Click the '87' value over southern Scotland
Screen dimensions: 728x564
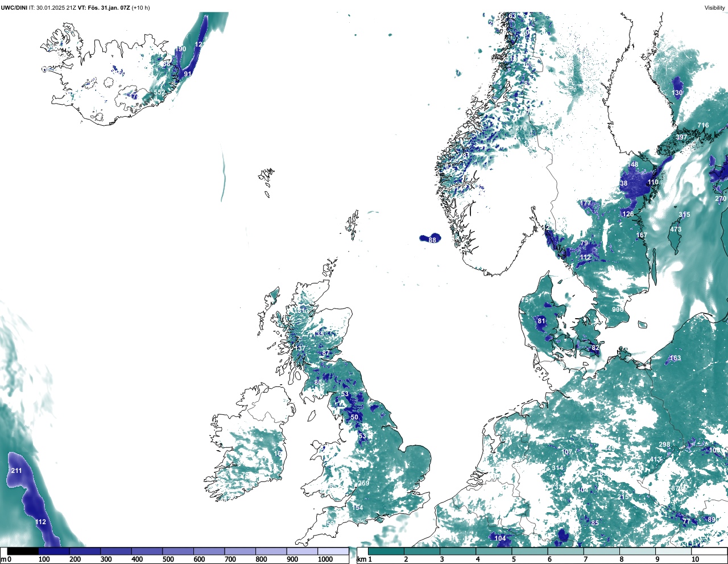(x=326, y=353)
